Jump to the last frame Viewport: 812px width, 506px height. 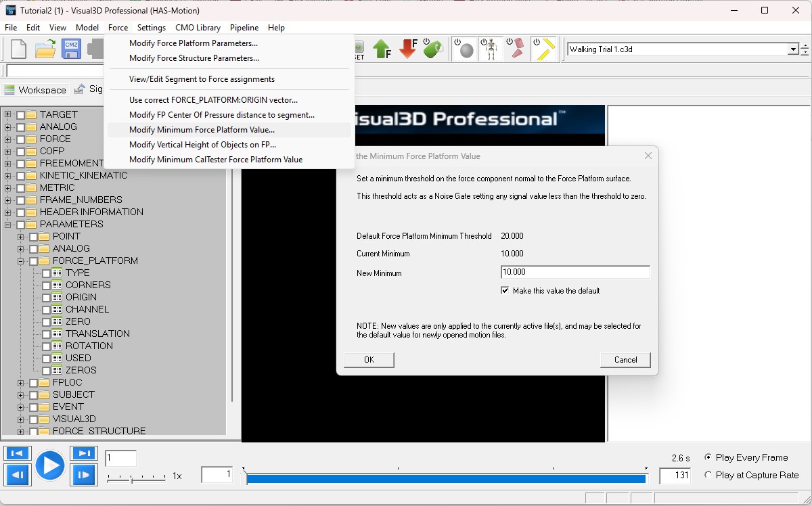pos(83,453)
